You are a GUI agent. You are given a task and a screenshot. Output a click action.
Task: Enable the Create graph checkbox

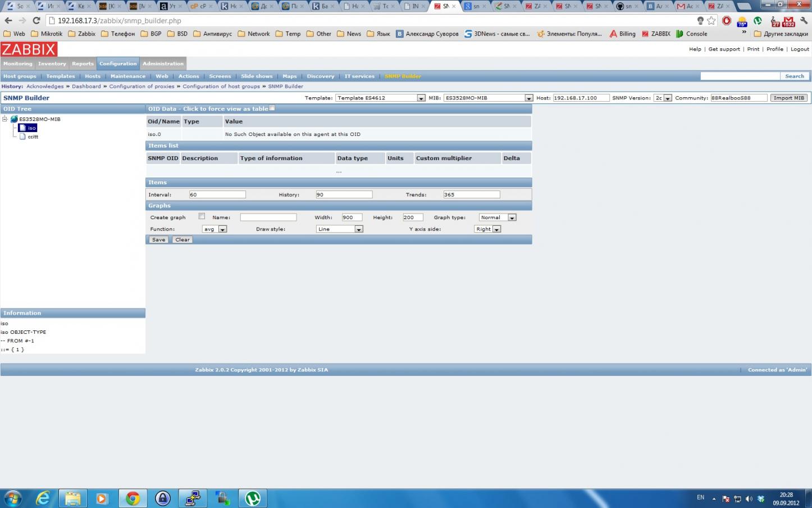point(202,216)
